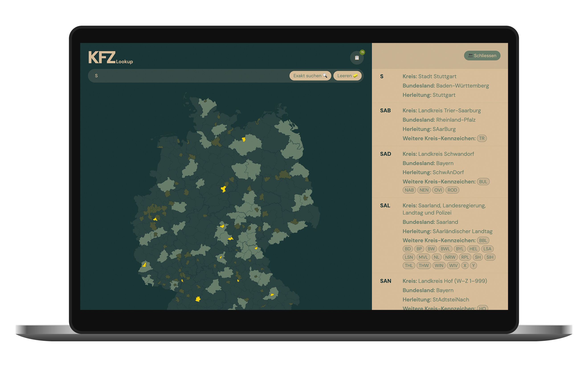Choose the NAB tag under SAD
The width and height of the screenshot is (588, 370).
coord(409,190)
